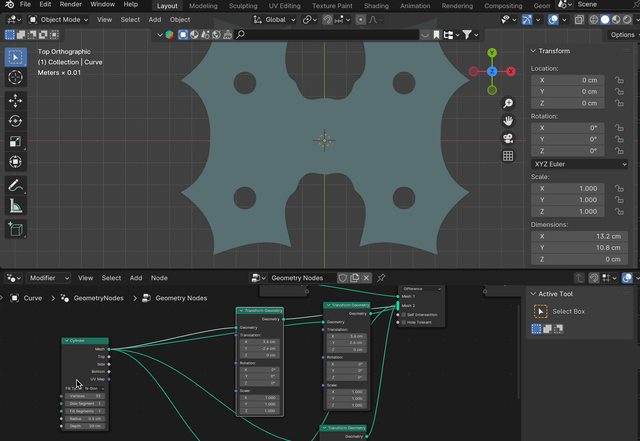Open the viewport Object menu
The image size is (640, 441).
click(180, 20)
